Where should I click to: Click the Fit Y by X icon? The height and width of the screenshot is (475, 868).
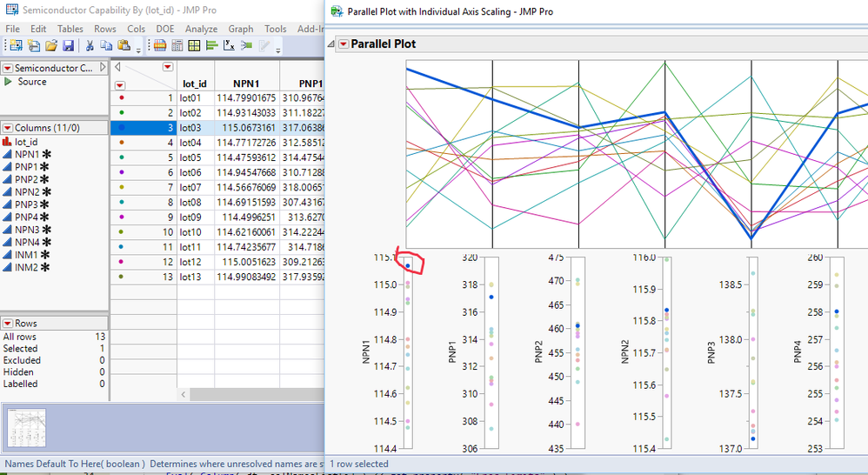pyautogui.click(x=228, y=45)
